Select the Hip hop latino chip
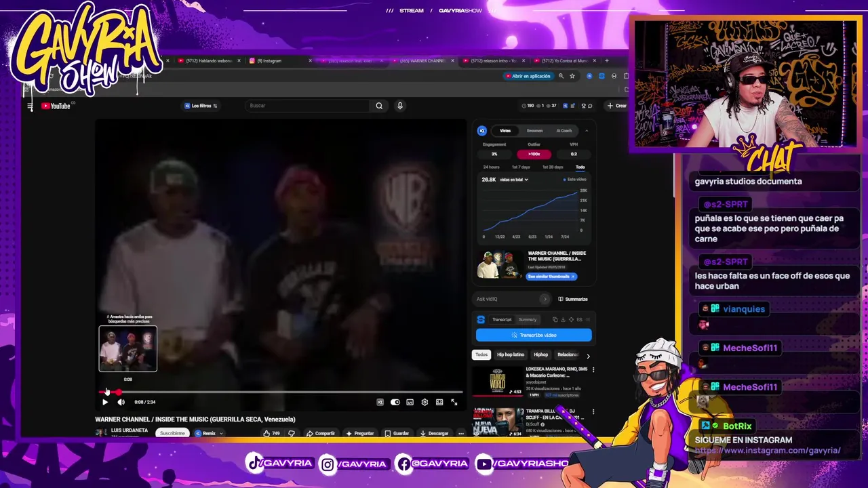 point(511,354)
